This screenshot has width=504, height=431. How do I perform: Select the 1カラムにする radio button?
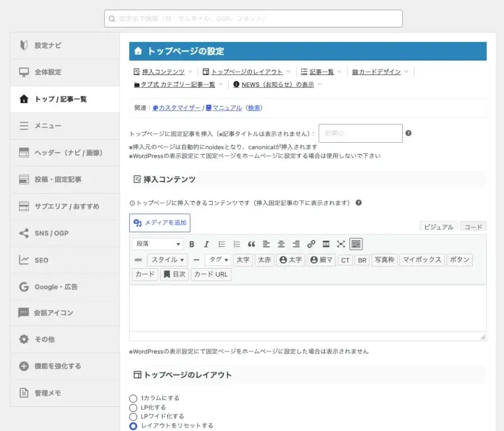point(133,399)
